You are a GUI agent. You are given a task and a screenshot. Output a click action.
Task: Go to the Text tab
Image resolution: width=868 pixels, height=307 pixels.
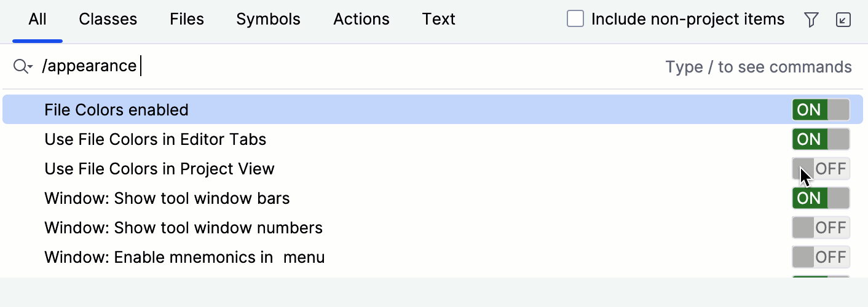tap(439, 20)
